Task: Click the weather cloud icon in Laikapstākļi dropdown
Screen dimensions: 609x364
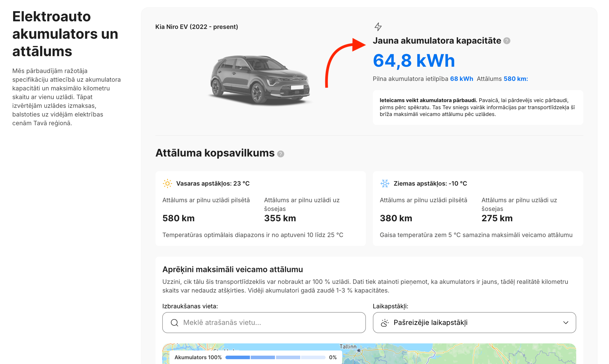Action: (385, 323)
